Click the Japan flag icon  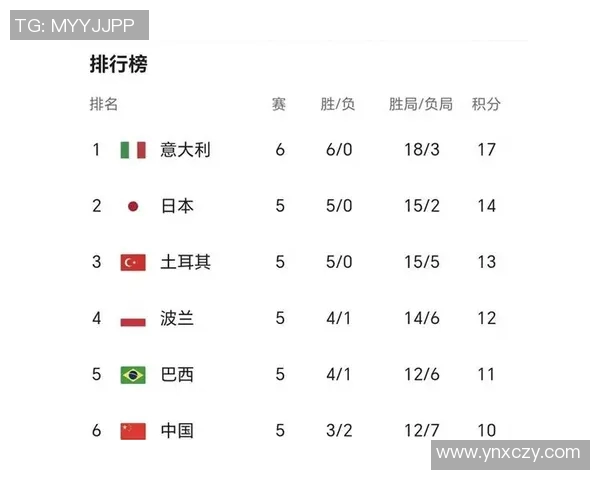point(133,206)
